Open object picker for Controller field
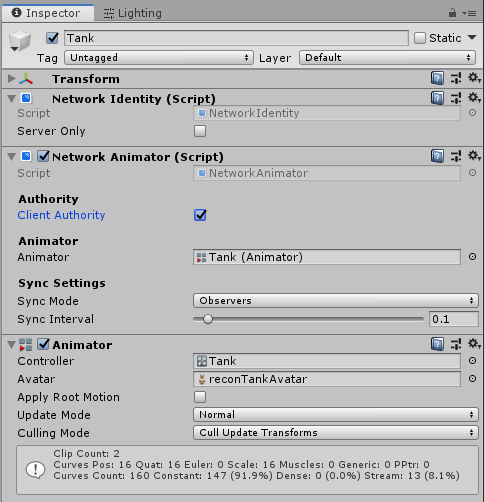Image resolution: width=484 pixels, height=502 pixels. (x=472, y=361)
